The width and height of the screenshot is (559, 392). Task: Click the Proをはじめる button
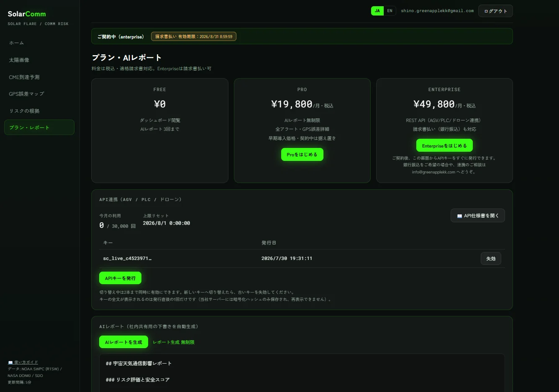302,155
